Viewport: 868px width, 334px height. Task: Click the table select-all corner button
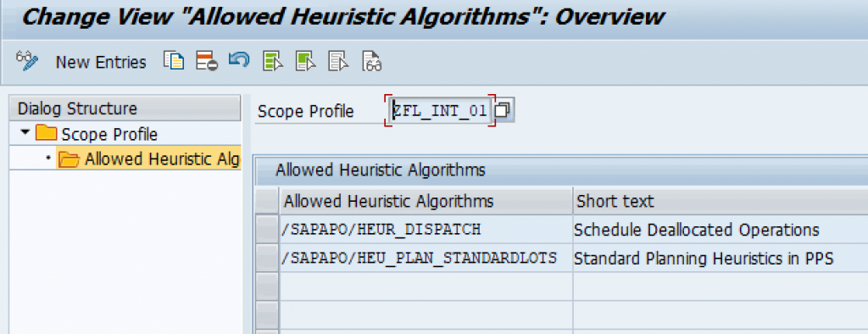point(268,201)
